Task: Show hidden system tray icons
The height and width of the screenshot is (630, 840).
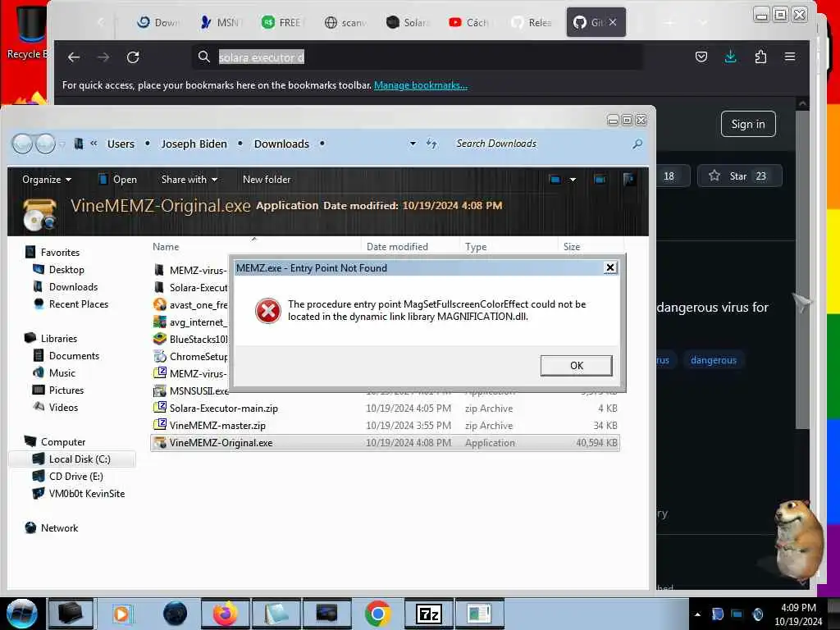Action: pos(697,614)
